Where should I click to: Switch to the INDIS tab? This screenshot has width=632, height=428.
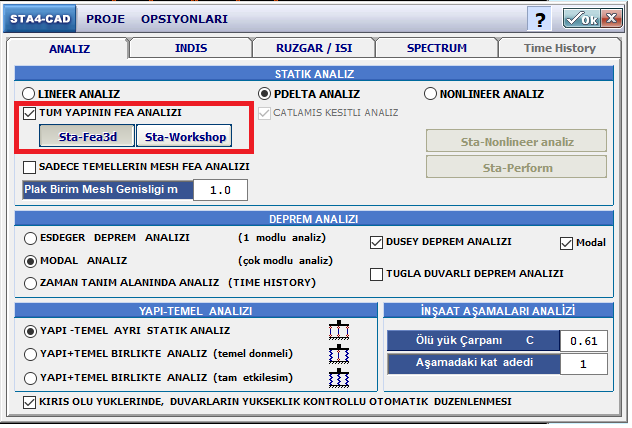click(190, 48)
